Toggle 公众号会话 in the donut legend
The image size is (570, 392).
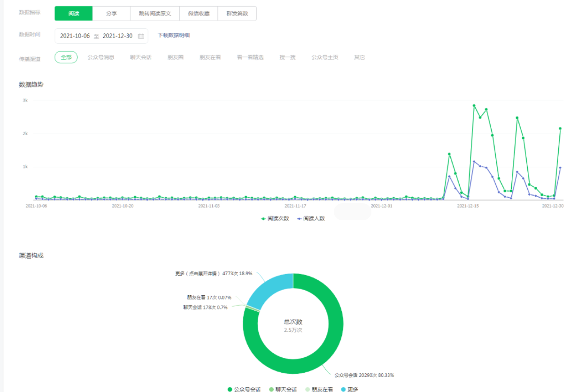[244, 389]
